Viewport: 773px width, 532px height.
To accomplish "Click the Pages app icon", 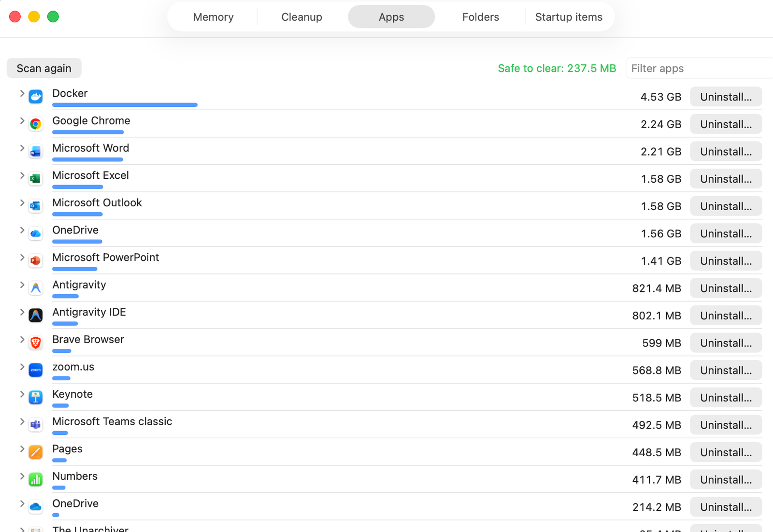I will 36,452.
